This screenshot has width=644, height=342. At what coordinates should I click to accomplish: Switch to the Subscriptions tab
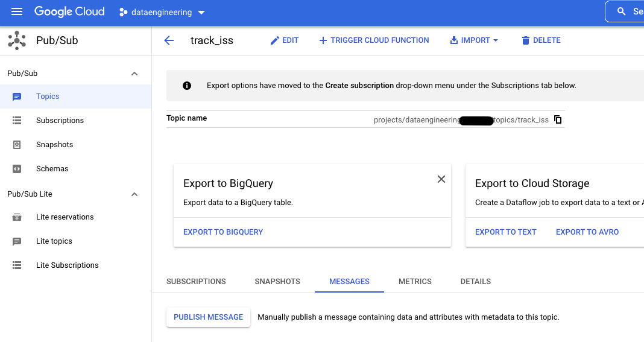(196, 282)
